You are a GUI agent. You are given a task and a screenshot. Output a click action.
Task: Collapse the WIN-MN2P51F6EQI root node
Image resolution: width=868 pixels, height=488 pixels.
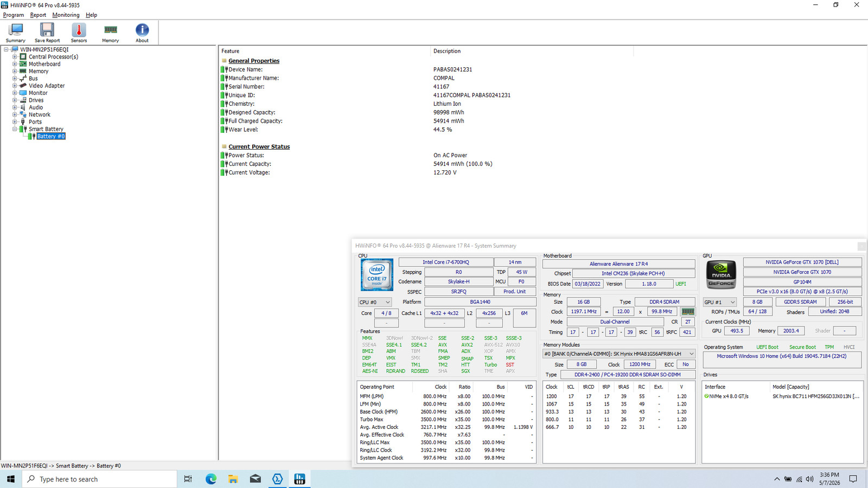tap(7, 49)
